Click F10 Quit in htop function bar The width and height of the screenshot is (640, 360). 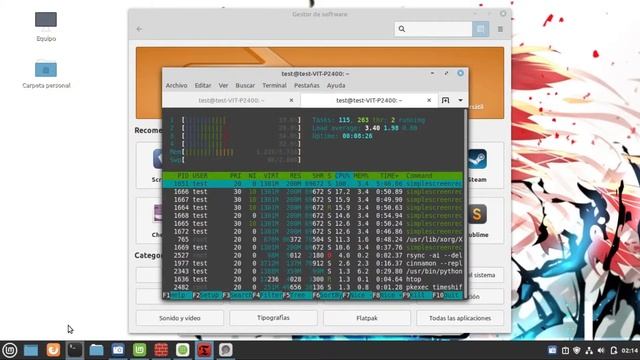point(448,295)
